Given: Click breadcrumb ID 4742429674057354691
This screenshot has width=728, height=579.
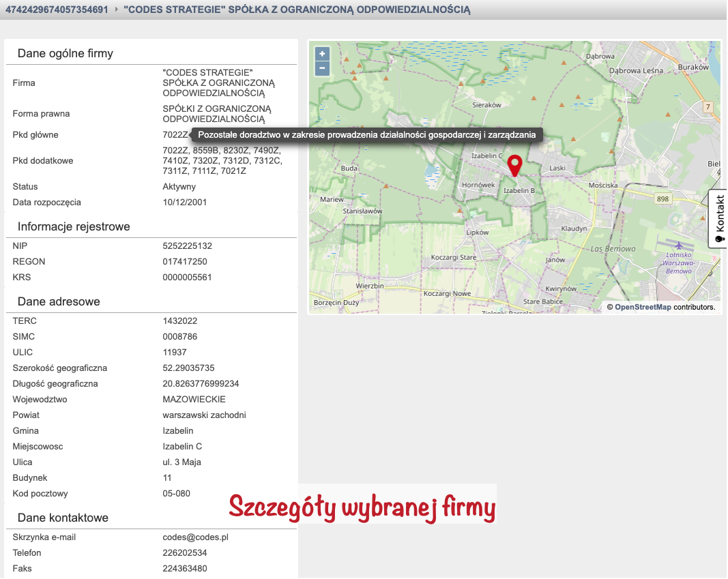Looking at the screenshot, I should tap(56, 10).
